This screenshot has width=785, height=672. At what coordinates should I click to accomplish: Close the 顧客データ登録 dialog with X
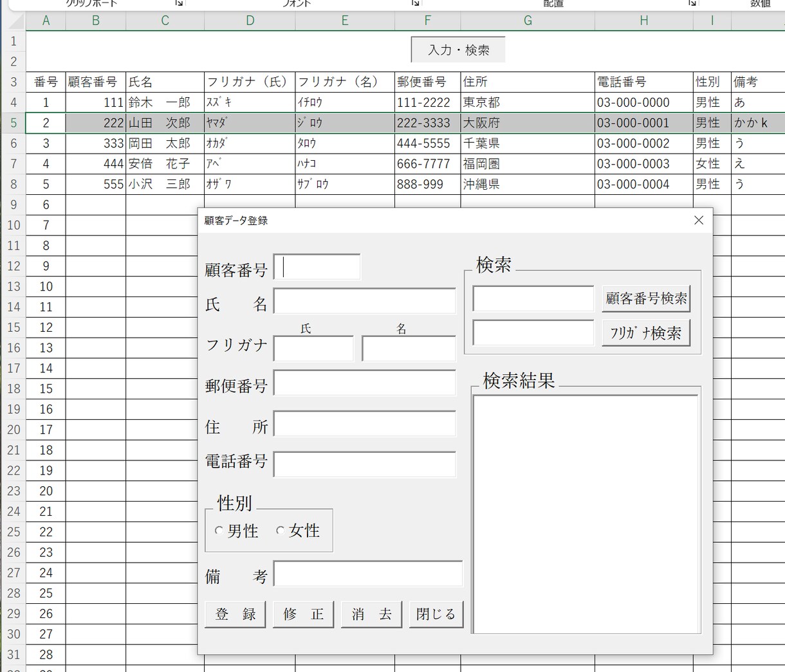point(699,221)
